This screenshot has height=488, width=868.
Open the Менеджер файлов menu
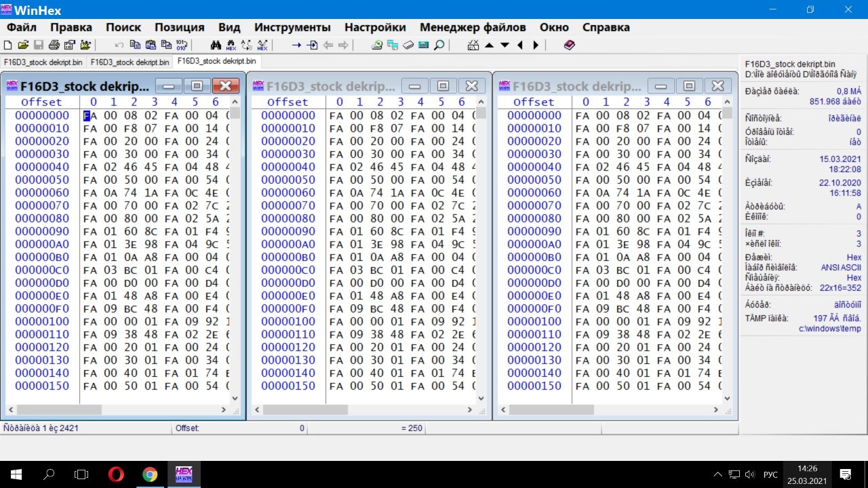point(472,27)
